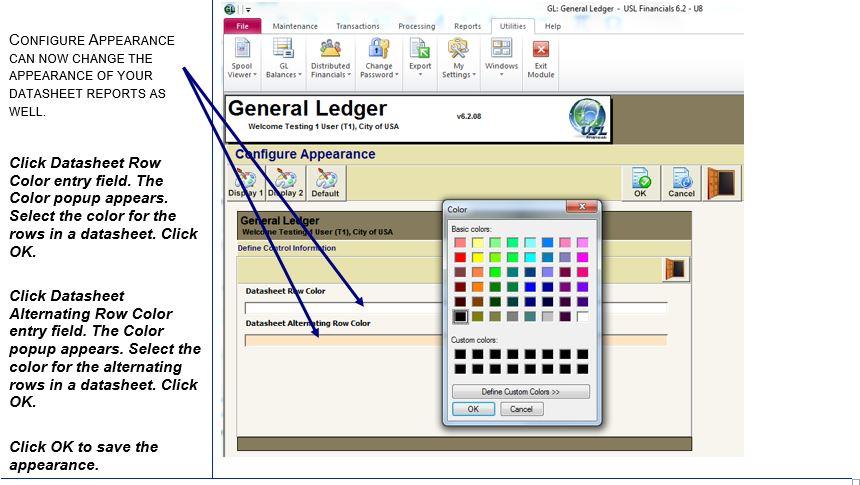Click Cancel in the Color dialog

pos(521,409)
